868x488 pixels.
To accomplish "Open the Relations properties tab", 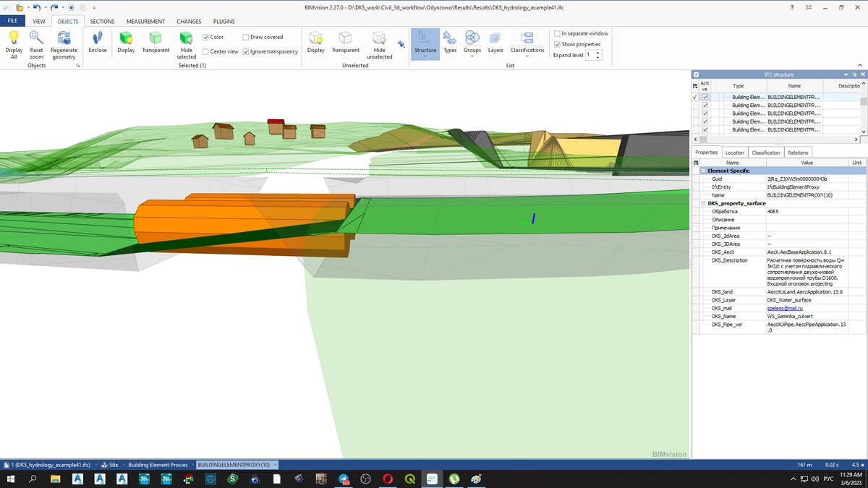I will pos(799,153).
